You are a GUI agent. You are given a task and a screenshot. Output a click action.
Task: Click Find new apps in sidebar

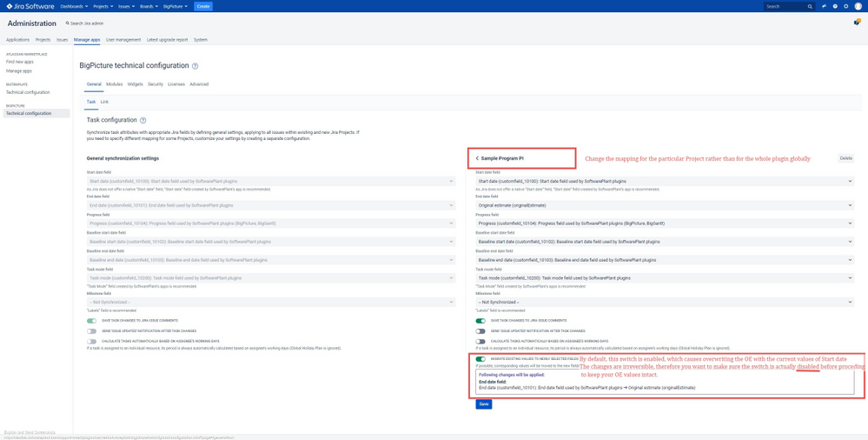20,62
